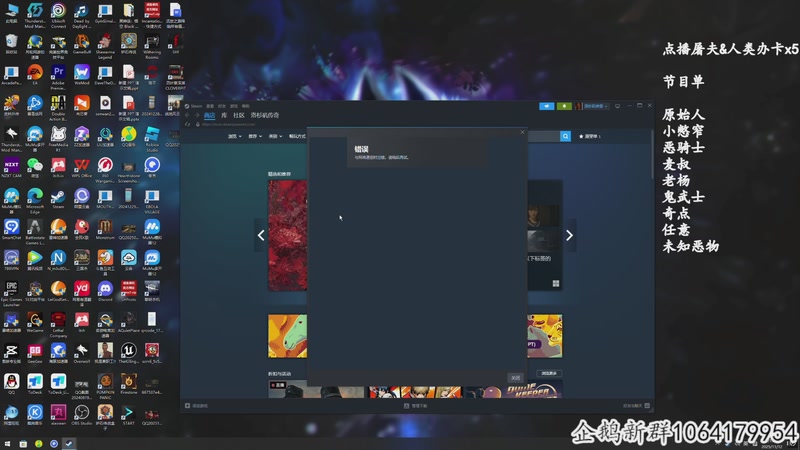Select Ubisoft Connect desktop icon
Image resolution: width=800 pixels, height=450 pixels.
point(58,15)
